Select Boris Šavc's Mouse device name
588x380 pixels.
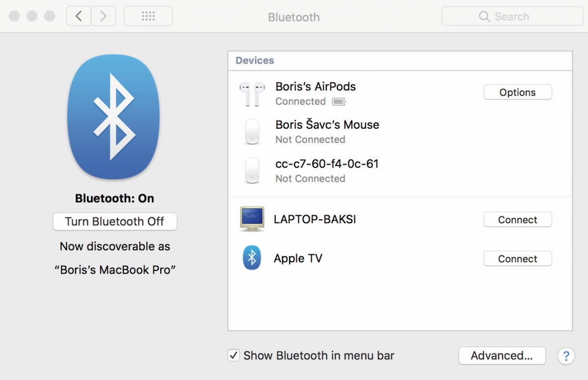[x=327, y=125]
